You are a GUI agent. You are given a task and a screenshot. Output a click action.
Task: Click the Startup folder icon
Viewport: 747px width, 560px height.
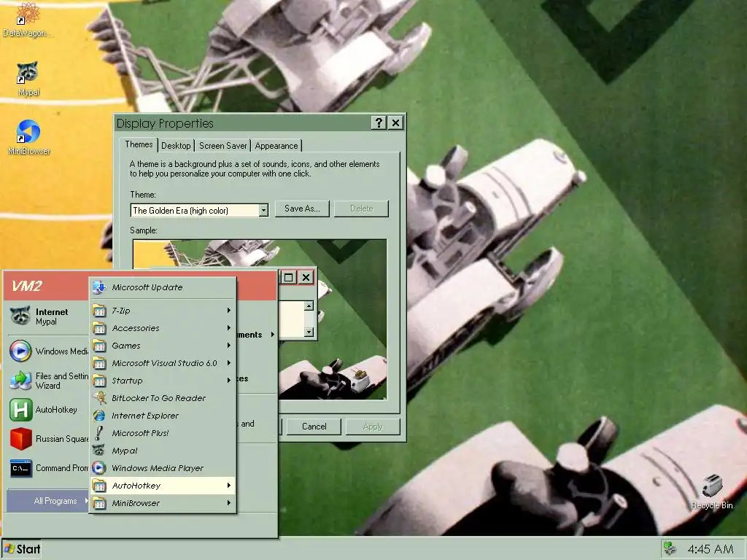pyautogui.click(x=99, y=381)
